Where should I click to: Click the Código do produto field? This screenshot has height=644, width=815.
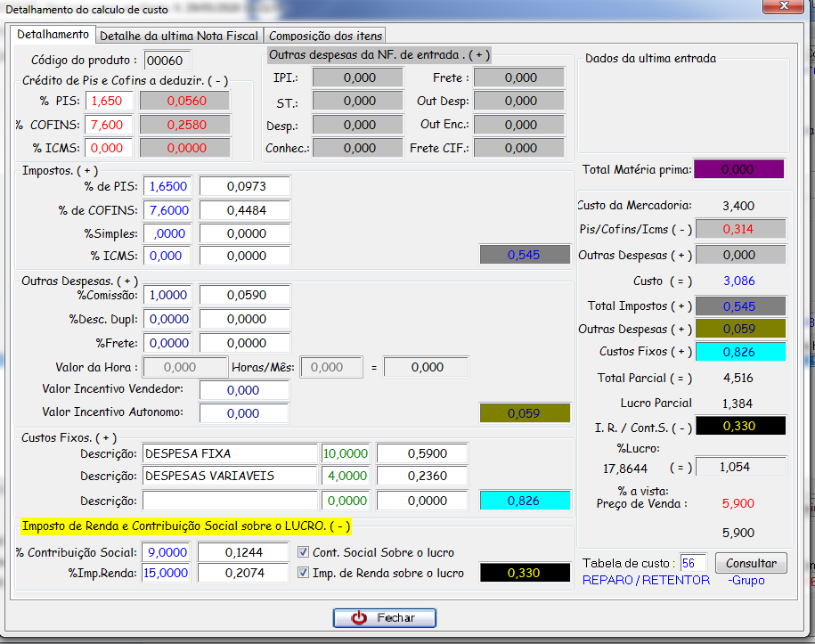click(167, 61)
